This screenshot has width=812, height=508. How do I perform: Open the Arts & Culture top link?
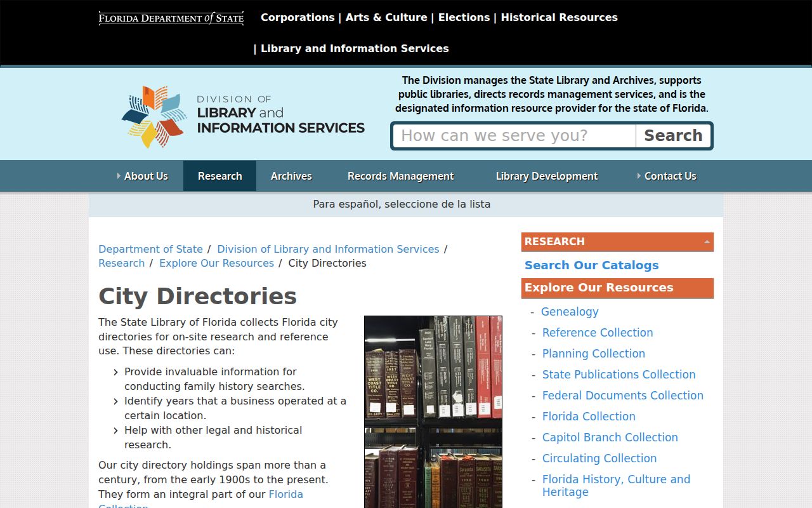(x=386, y=18)
